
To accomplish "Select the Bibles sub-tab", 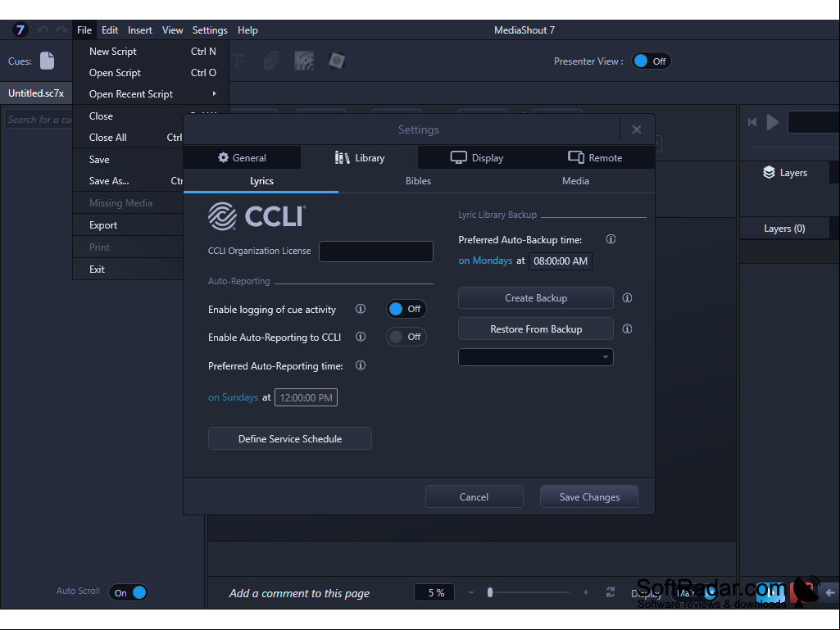I will (x=419, y=181).
